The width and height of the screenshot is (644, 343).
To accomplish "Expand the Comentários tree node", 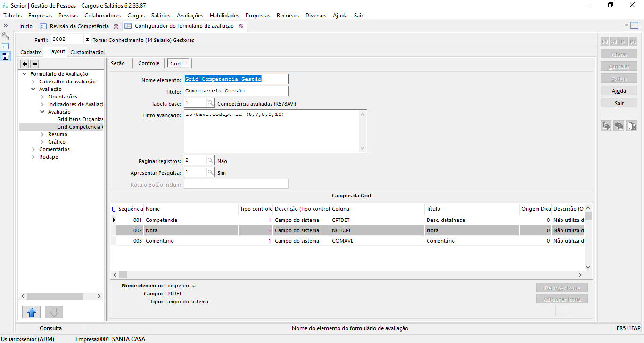I will 33,149.
